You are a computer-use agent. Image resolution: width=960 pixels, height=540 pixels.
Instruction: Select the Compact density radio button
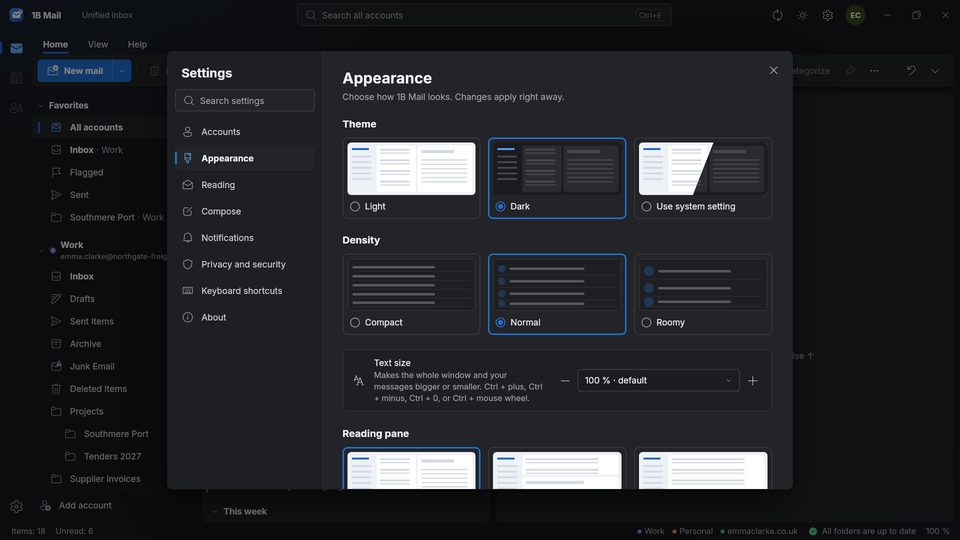point(354,323)
